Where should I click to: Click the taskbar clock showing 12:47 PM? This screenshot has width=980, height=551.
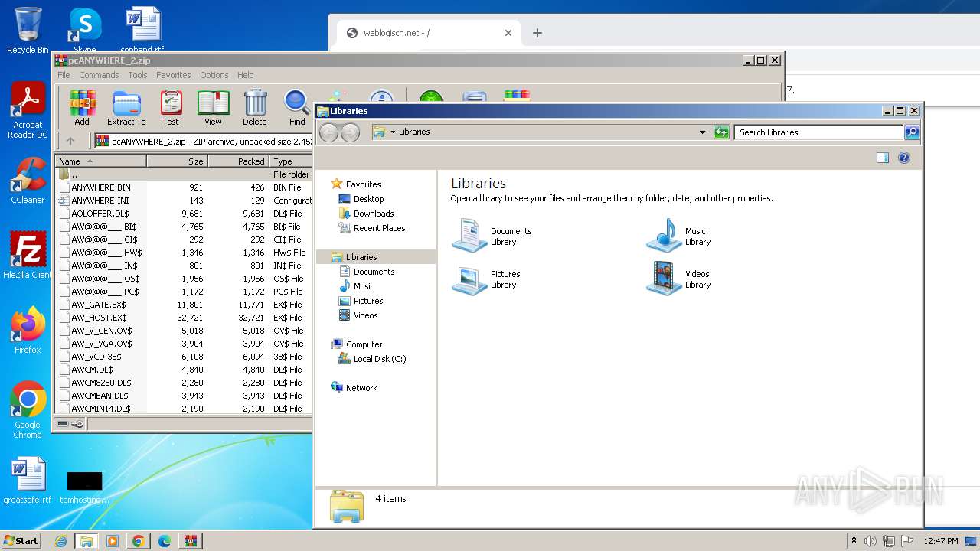pyautogui.click(x=941, y=541)
